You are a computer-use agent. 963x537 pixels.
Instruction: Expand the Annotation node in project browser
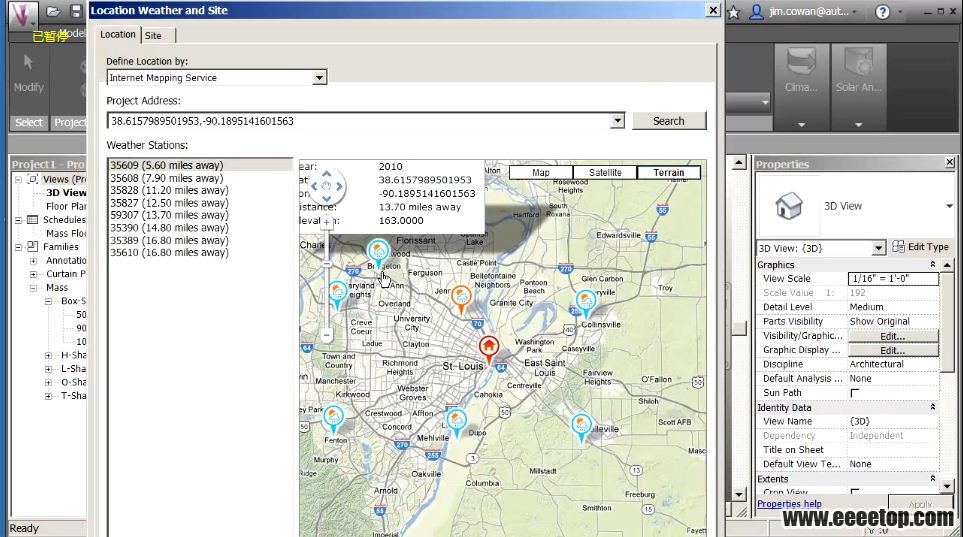point(33,261)
